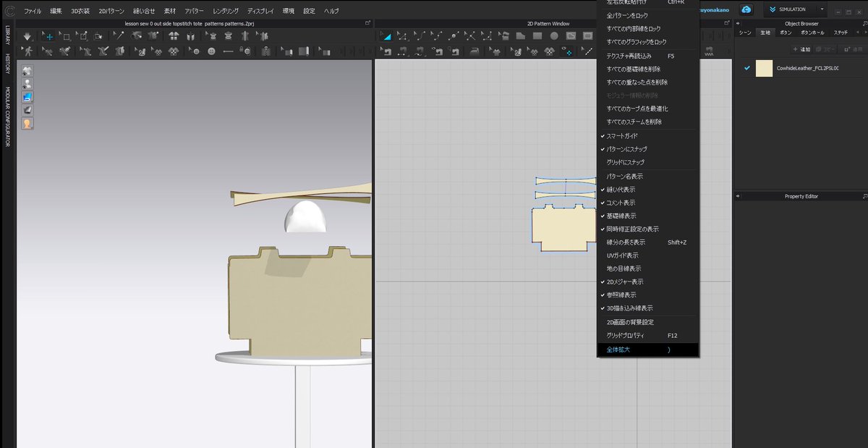This screenshot has width=868, height=448.
Task: Click the orange avatar head icon in 3D view
Action: 27,123
